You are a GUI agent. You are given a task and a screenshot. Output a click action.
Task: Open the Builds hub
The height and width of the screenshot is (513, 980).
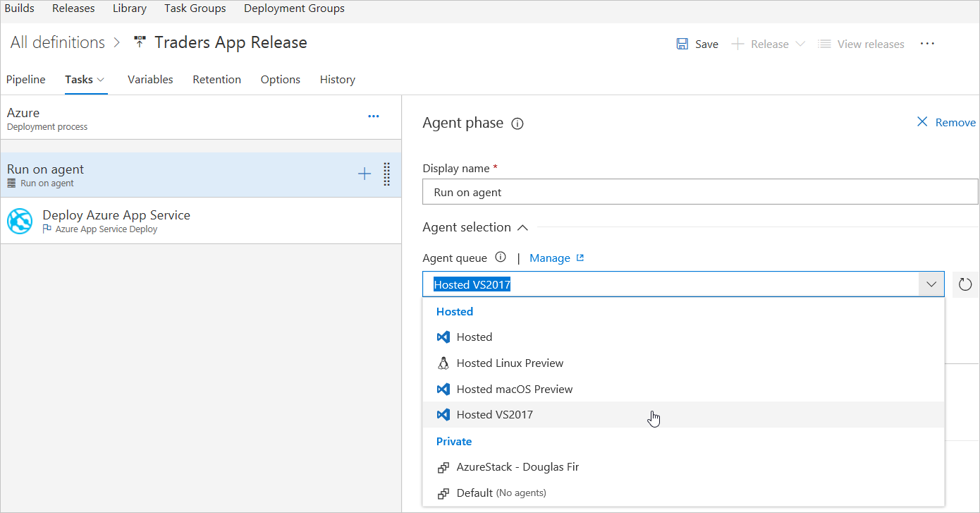tap(19, 8)
